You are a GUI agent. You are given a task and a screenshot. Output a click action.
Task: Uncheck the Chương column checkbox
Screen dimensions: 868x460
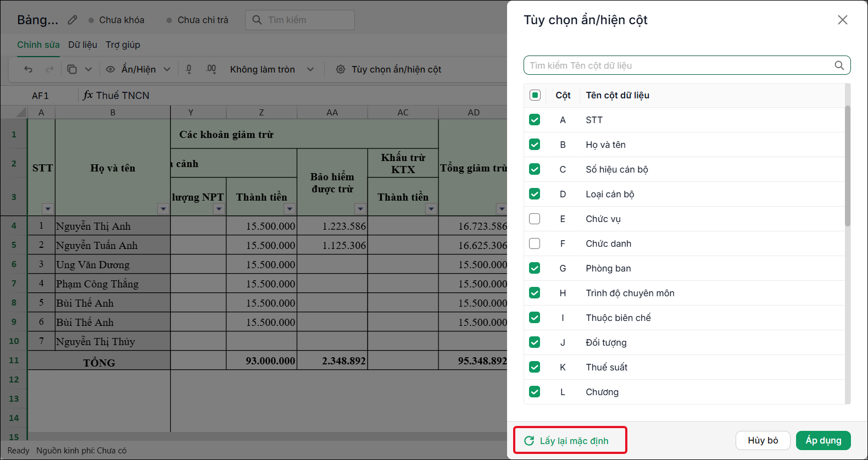pyautogui.click(x=535, y=392)
